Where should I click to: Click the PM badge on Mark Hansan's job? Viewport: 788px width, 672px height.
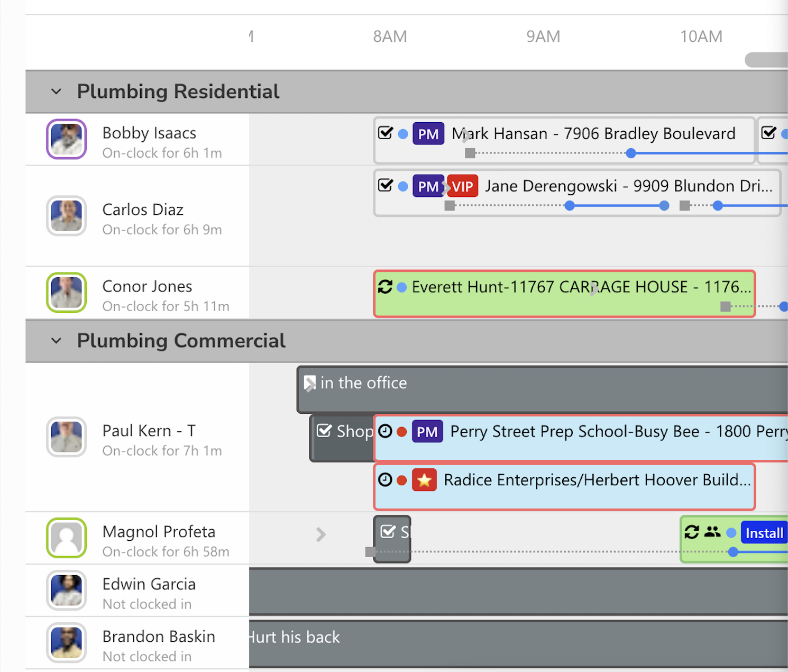point(428,133)
